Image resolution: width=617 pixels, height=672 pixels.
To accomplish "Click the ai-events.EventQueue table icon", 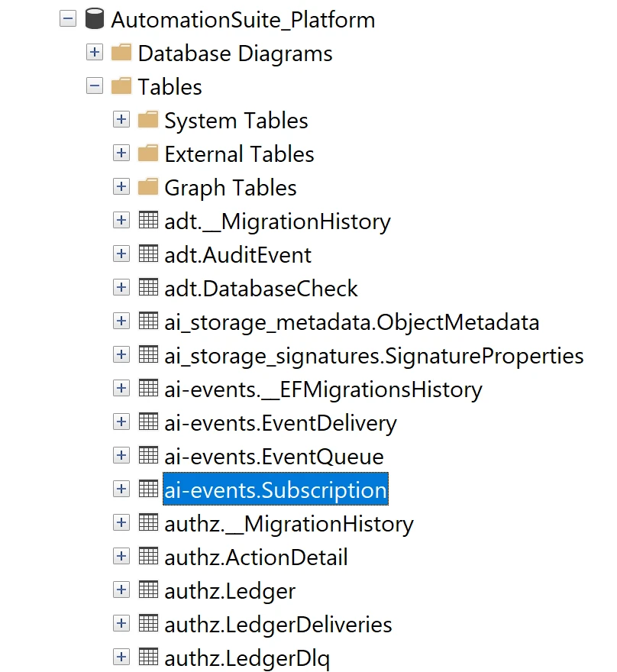I will (148, 455).
